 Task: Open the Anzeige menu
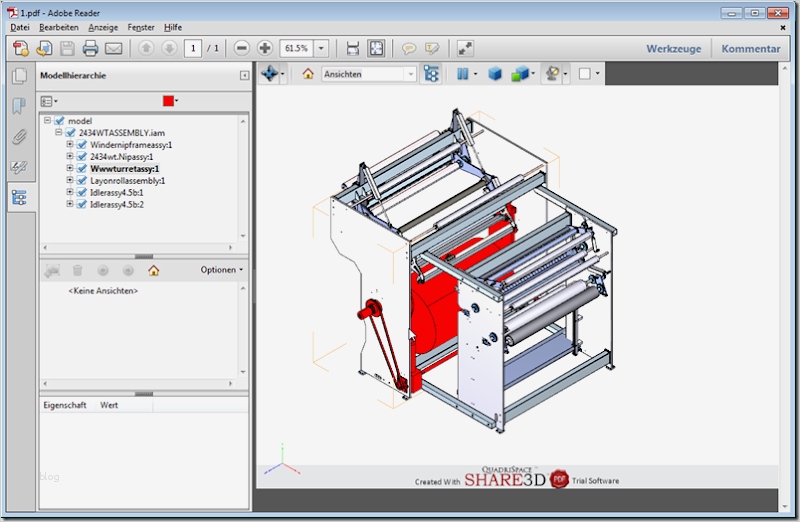103,27
